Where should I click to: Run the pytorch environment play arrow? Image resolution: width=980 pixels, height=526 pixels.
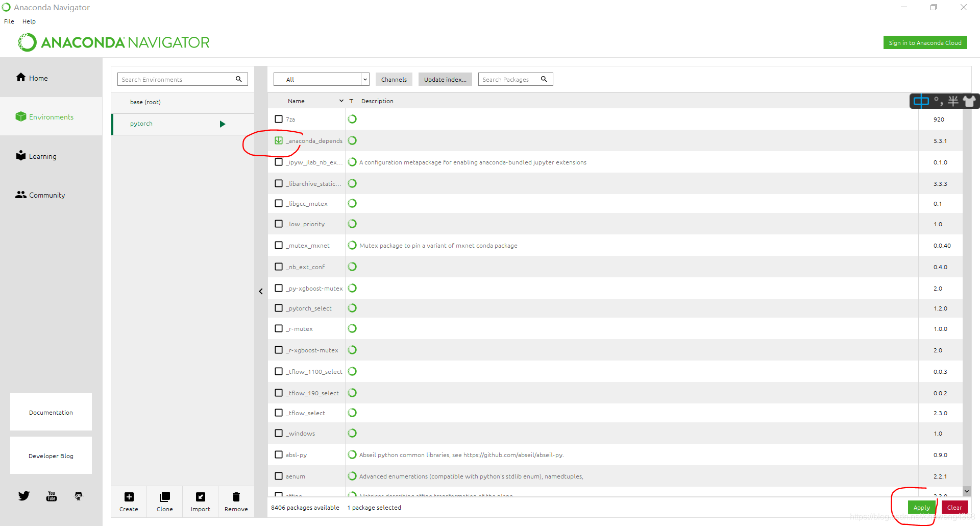pyautogui.click(x=223, y=124)
